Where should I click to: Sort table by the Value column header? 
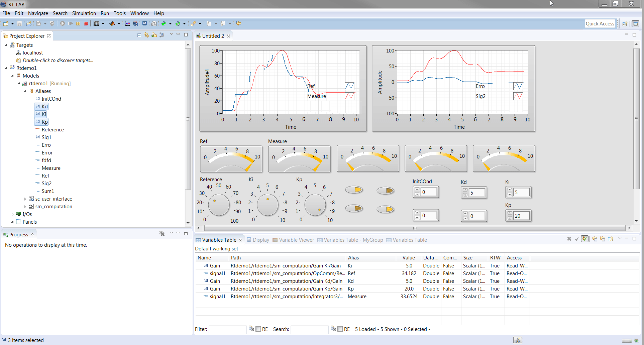tap(409, 258)
